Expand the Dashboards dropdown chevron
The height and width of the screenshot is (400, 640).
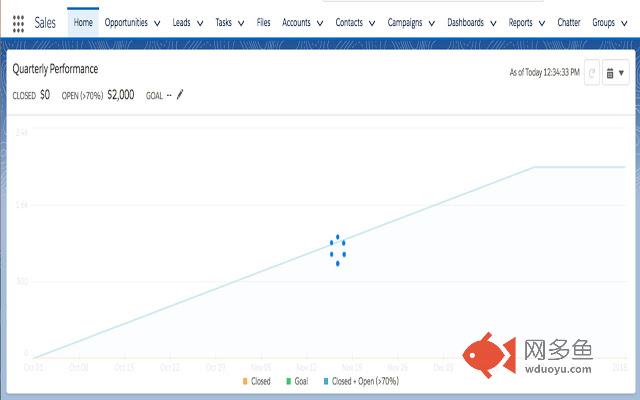click(x=493, y=24)
